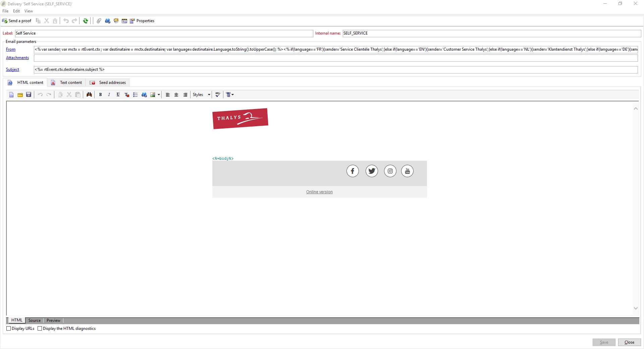
Task: Click the Subject link
Action: coord(12,69)
